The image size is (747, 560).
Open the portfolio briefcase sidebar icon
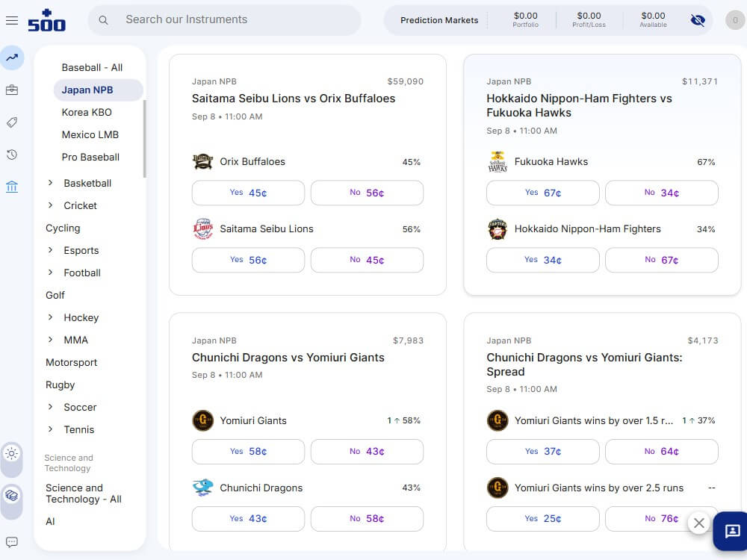pyautogui.click(x=12, y=90)
